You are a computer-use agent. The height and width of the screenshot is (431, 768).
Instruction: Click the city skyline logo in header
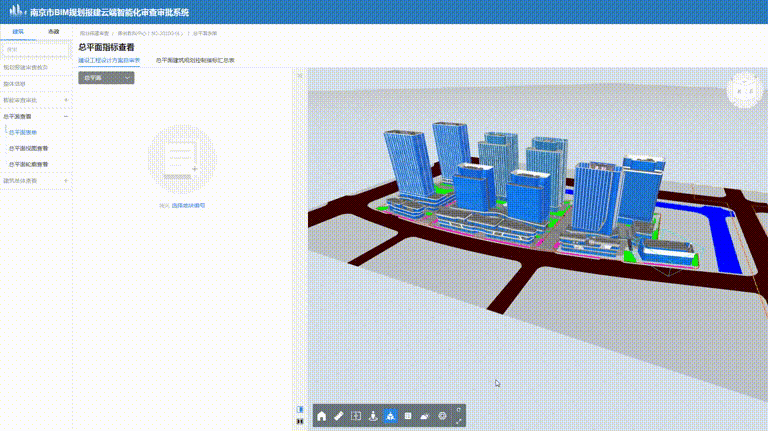click(17, 10)
